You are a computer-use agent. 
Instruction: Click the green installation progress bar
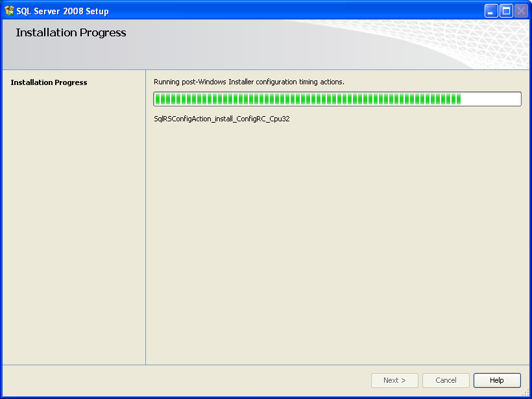coord(337,99)
